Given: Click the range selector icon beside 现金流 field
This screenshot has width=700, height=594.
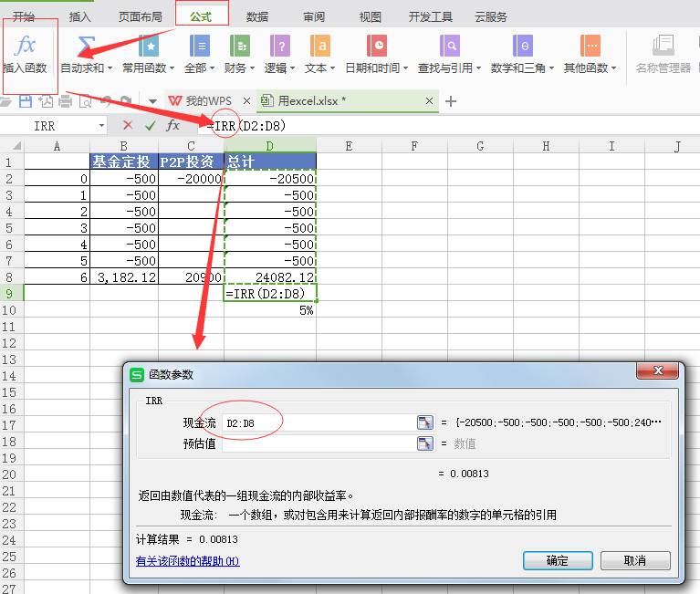Looking at the screenshot, I should (x=424, y=422).
